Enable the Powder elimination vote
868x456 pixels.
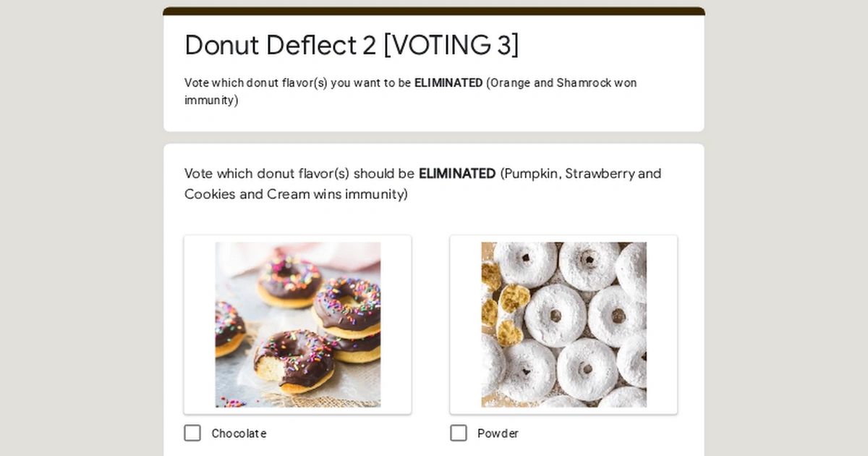click(459, 433)
